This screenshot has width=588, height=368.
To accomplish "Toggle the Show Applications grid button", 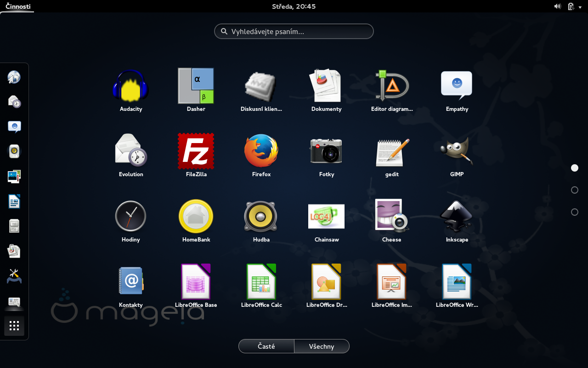I will (14, 326).
